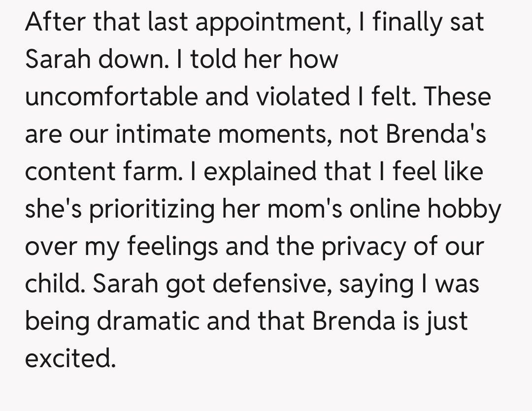This screenshot has width=532, height=411.
Task: Click the possessive name "Brenda's"
Action: pos(436,134)
